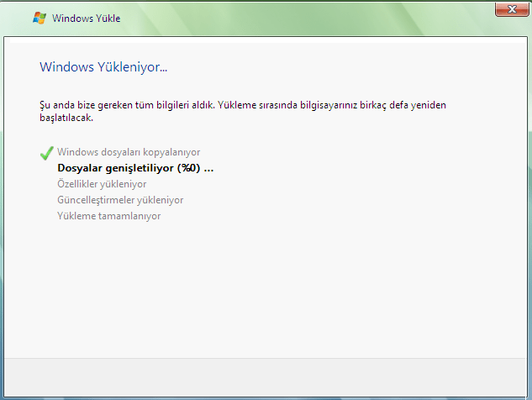Click the "Windows Yükle" title text
The image size is (532, 400).
(x=87, y=18)
